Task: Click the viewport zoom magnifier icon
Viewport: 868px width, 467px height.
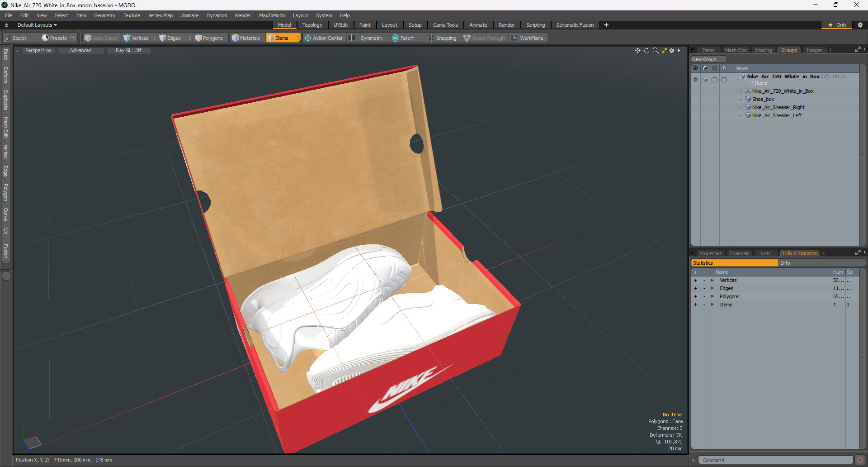Action: (656, 51)
